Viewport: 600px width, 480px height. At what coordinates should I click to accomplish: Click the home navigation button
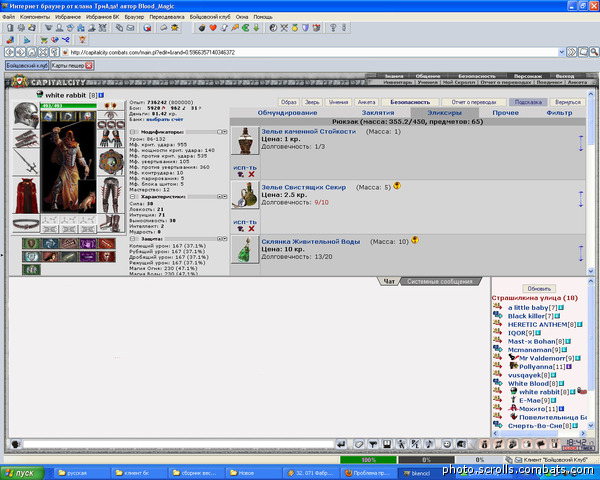tap(32, 52)
